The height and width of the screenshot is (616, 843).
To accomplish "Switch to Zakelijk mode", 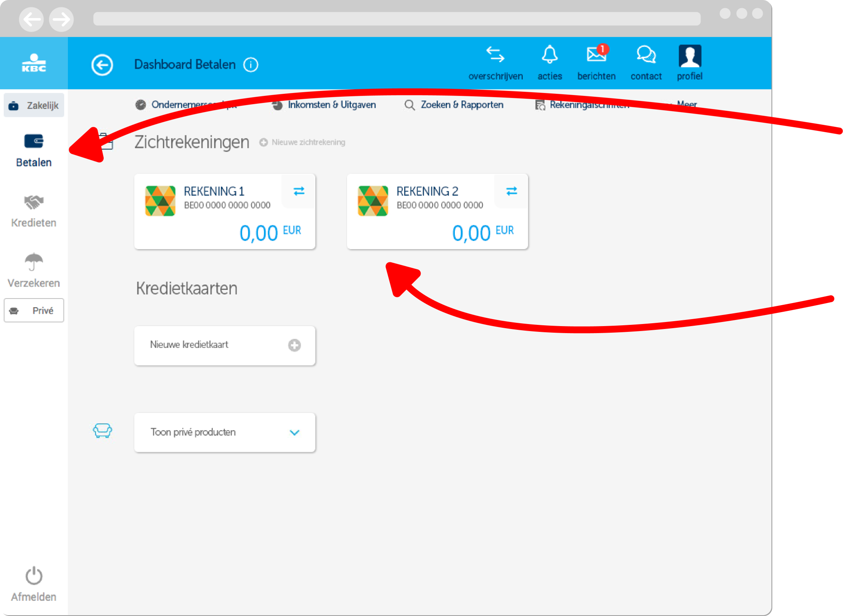I will pos(34,105).
